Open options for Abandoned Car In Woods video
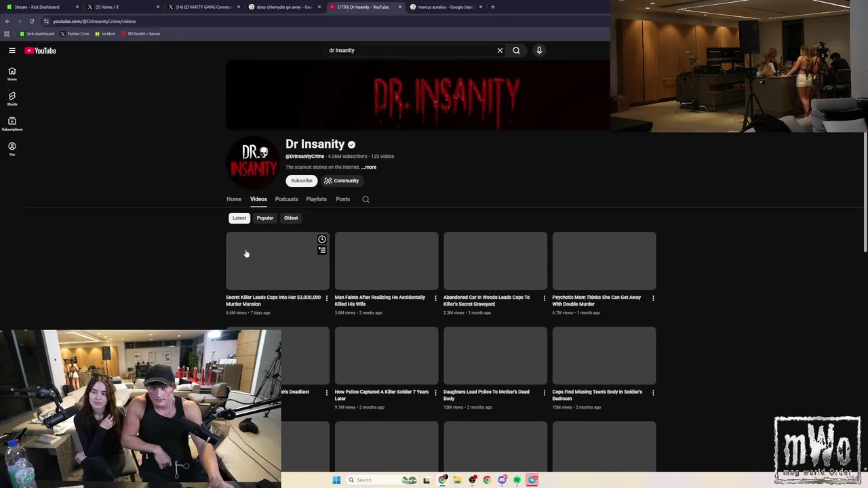 click(544, 298)
